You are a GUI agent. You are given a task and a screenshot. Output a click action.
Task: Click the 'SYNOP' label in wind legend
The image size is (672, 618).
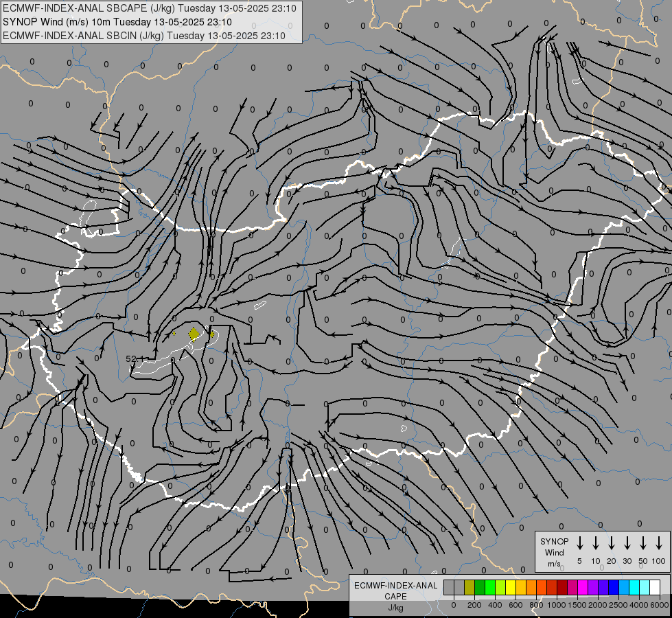coord(554,541)
